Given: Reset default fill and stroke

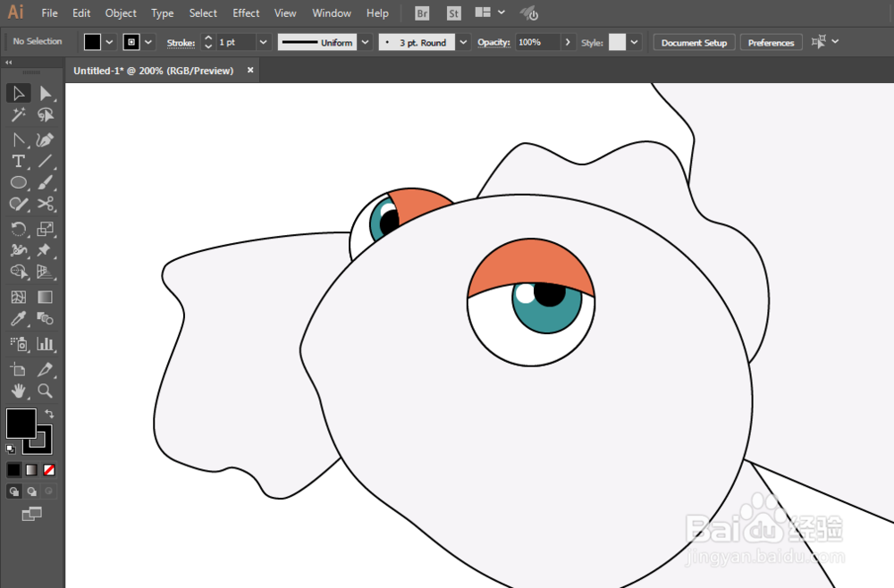Looking at the screenshot, I should pos(10,449).
